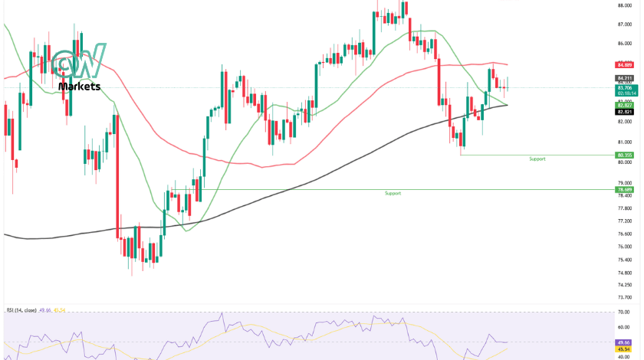Image resolution: width=644 pixels, height=360 pixels.
Task: Select the 88.000 price axis label
Action: pos(624,5)
